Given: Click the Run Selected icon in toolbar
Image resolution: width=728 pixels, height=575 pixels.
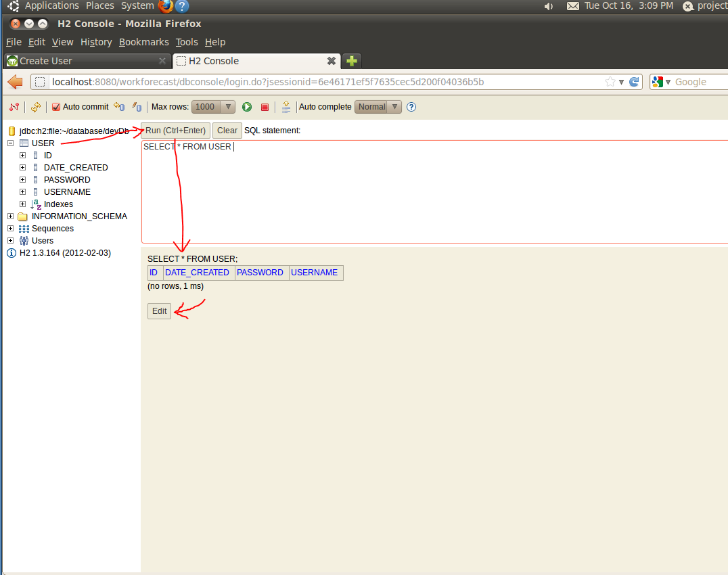Looking at the screenshot, I should (286, 107).
